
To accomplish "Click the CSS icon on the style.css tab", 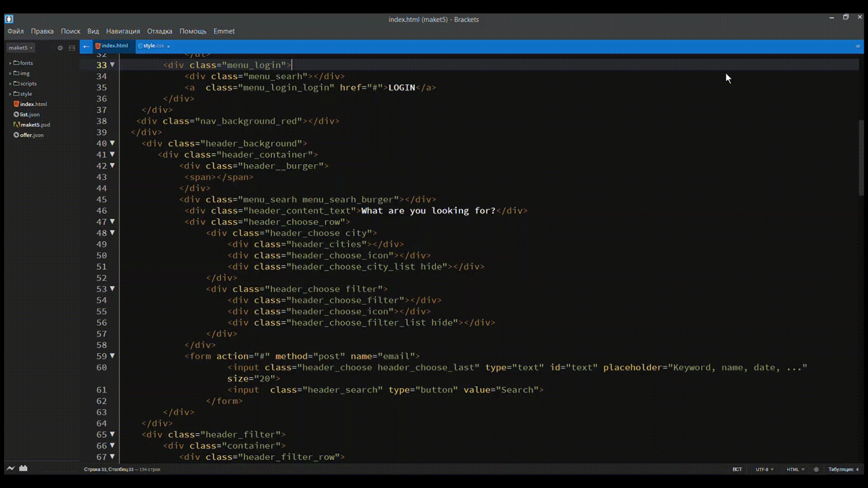I will (140, 46).
